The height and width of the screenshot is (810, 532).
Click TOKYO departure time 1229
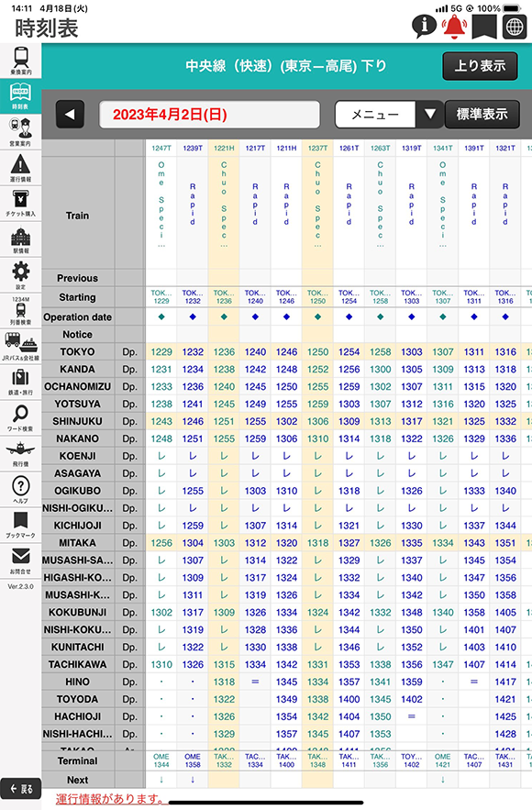pos(161,351)
